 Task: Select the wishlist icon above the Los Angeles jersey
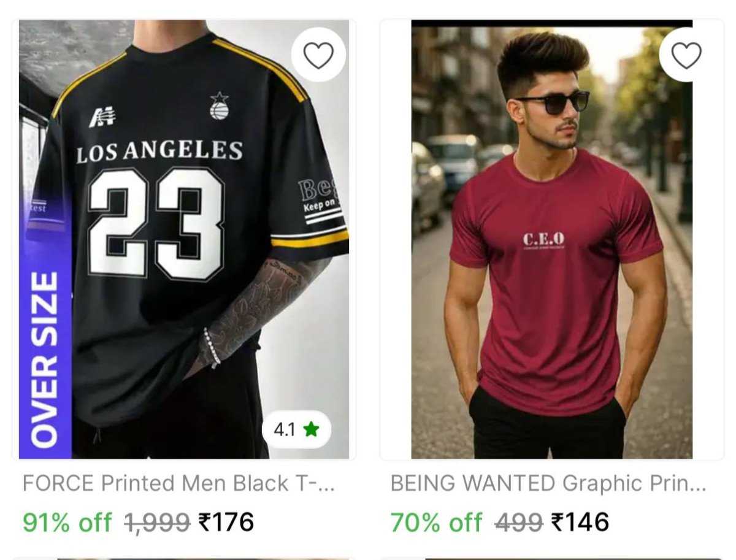(318, 55)
